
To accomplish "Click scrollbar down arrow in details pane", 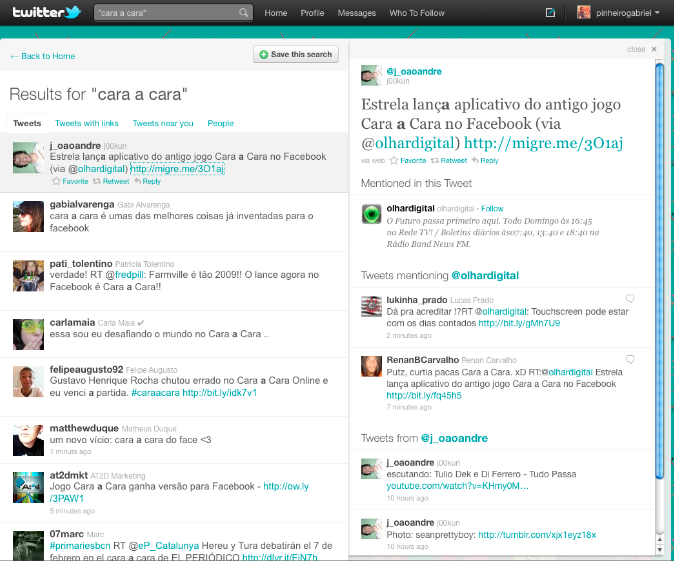I will pyautogui.click(x=659, y=549).
